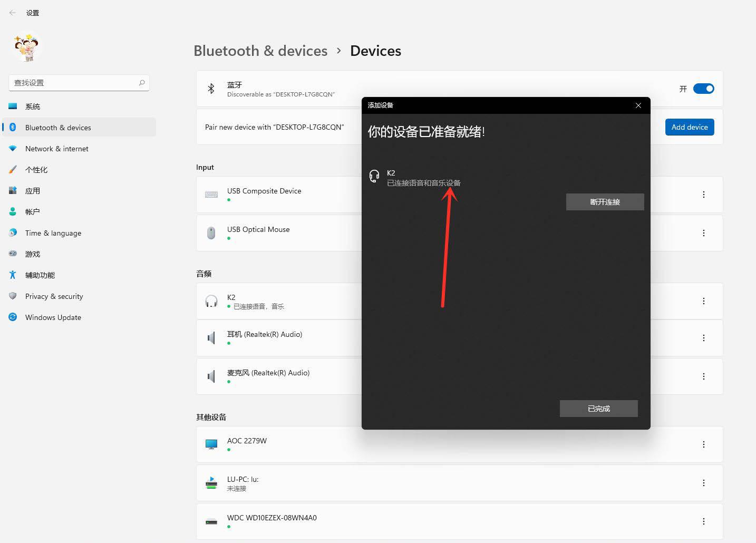The height and width of the screenshot is (543, 756).
Task: Toggle the 蓝牙 Bluetooth switch off
Action: [x=703, y=89]
